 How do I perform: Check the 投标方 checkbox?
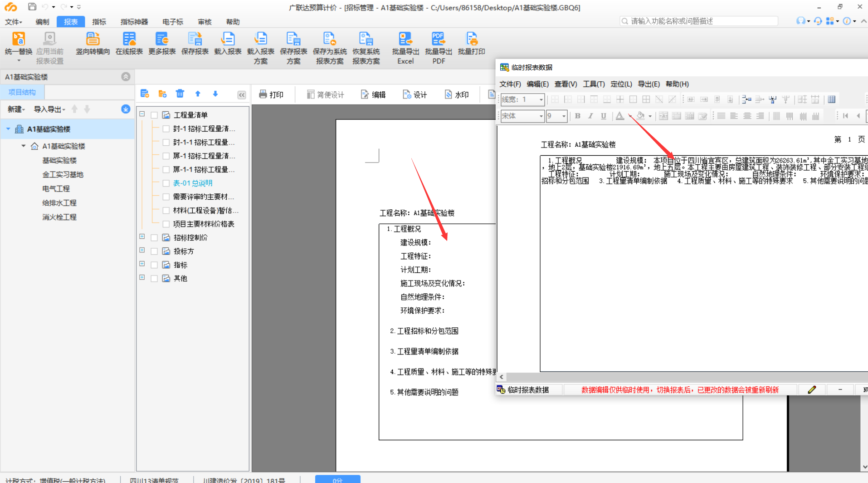(x=154, y=251)
